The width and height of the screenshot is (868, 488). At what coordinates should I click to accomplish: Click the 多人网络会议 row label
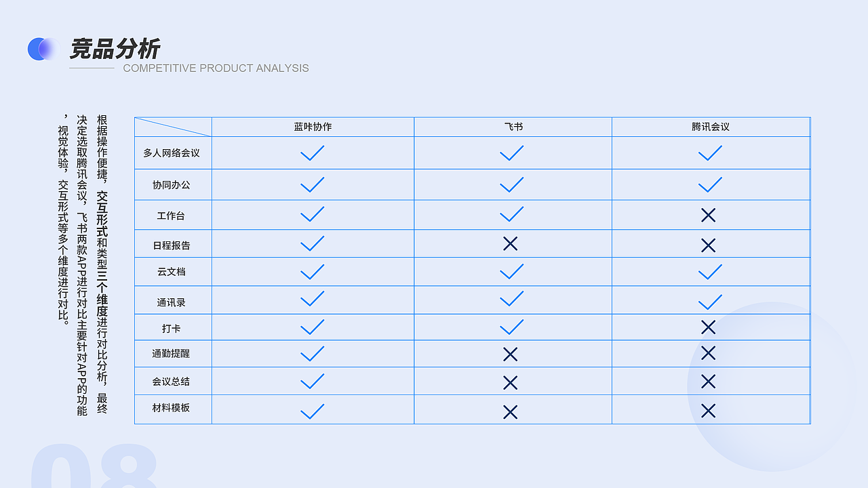tap(172, 153)
